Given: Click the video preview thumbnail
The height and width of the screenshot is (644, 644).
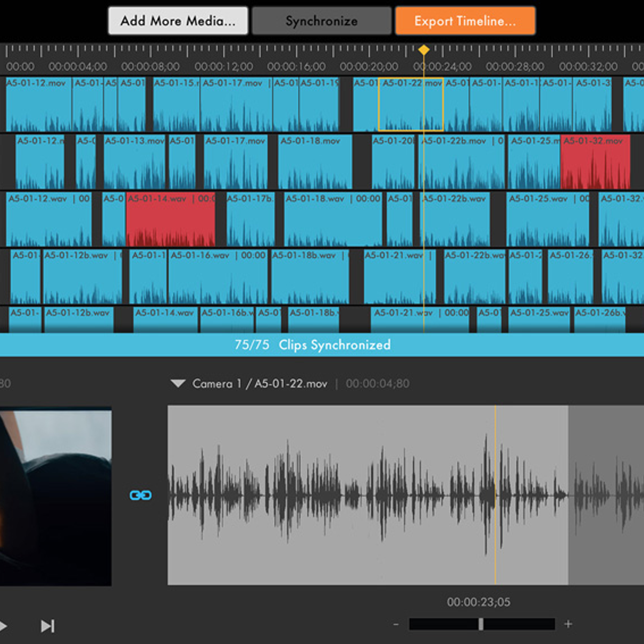Looking at the screenshot, I should tap(56, 496).
